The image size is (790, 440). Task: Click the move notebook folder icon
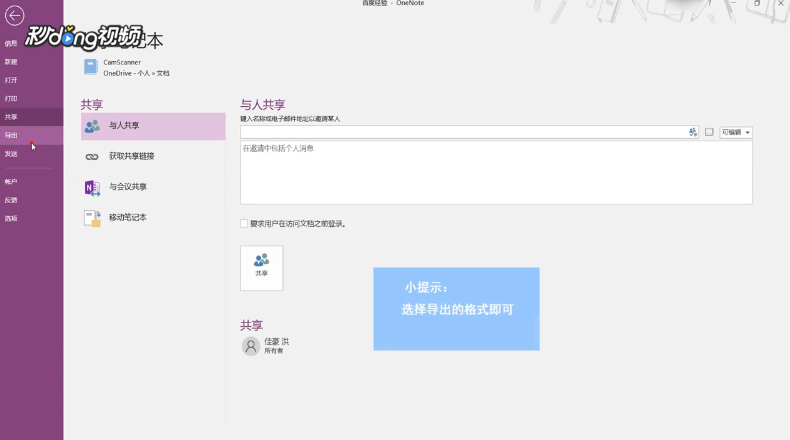click(92, 218)
